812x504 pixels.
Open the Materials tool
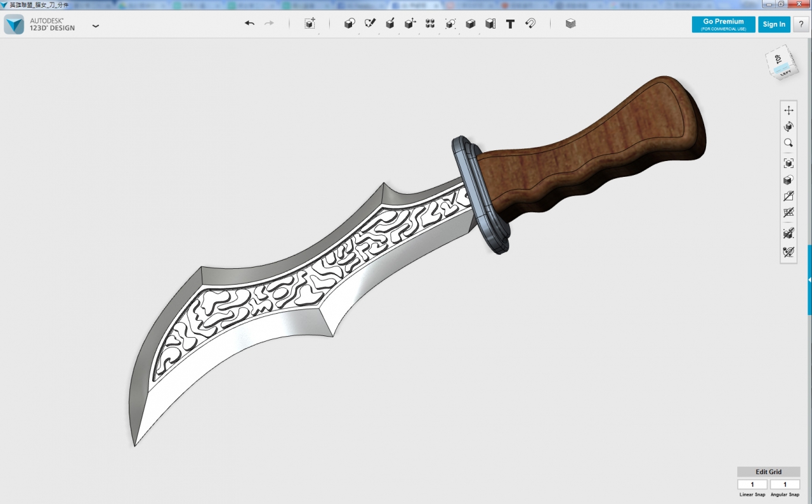coord(570,23)
